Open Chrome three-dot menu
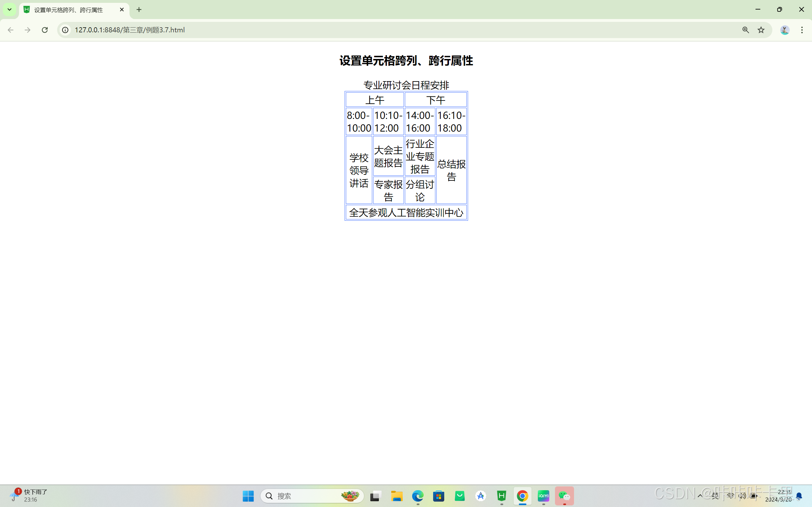Viewport: 812px width, 507px height. pos(802,30)
